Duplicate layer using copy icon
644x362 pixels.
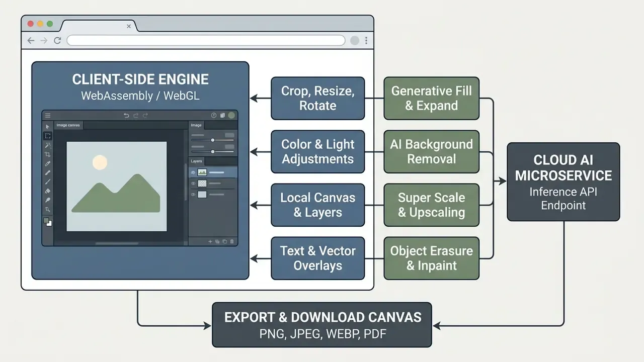[x=217, y=241]
